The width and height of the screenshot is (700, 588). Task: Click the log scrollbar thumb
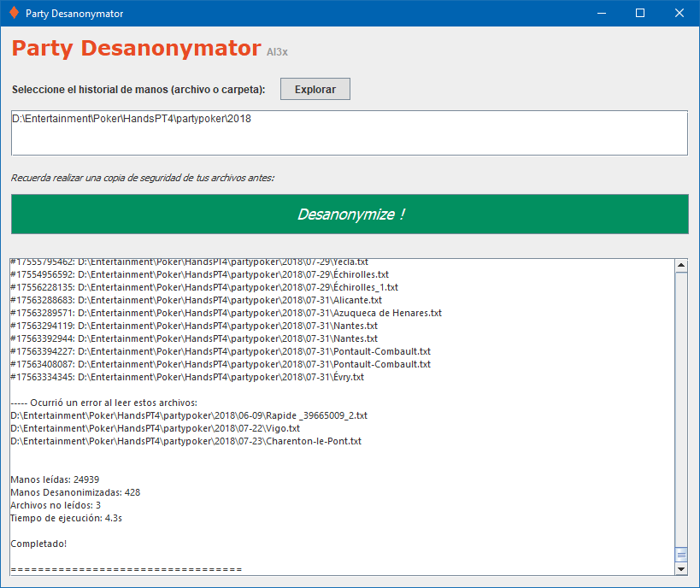(x=681, y=555)
